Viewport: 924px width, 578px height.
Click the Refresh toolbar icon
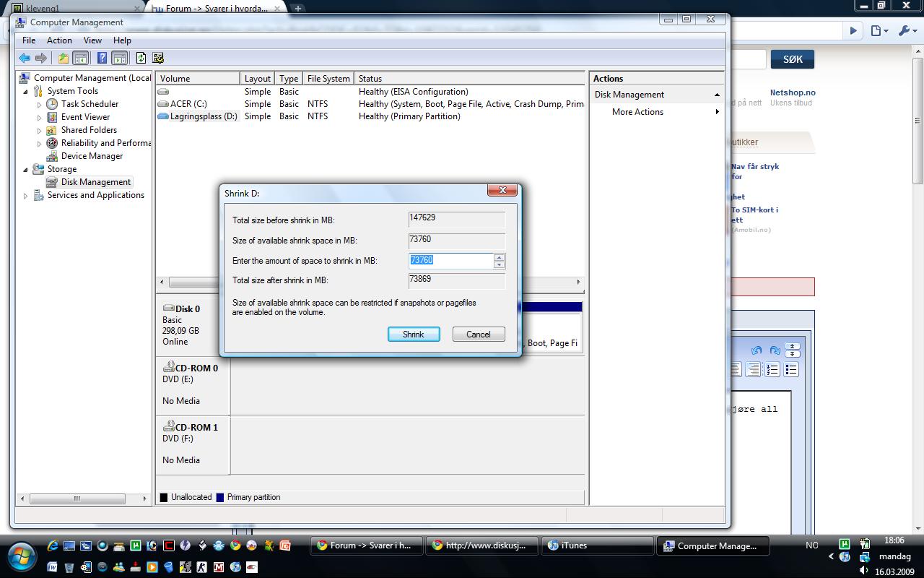pyautogui.click(x=141, y=58)
